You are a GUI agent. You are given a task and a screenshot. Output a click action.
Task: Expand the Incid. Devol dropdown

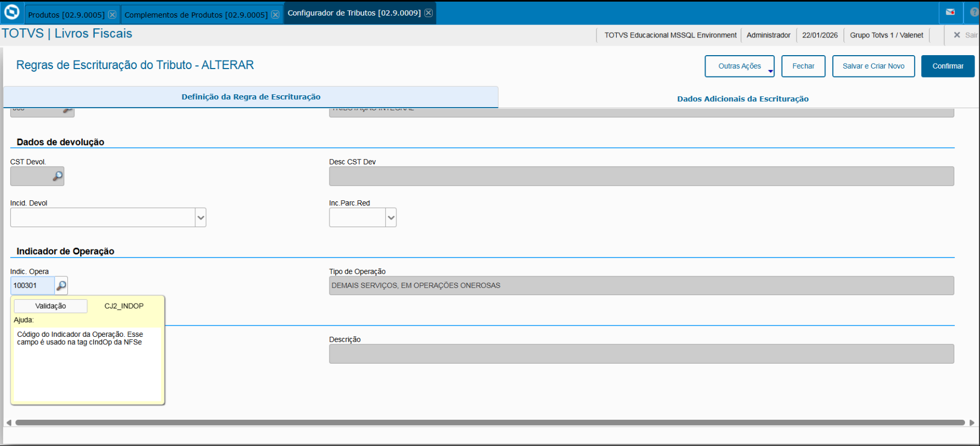(x=201, y=217)
